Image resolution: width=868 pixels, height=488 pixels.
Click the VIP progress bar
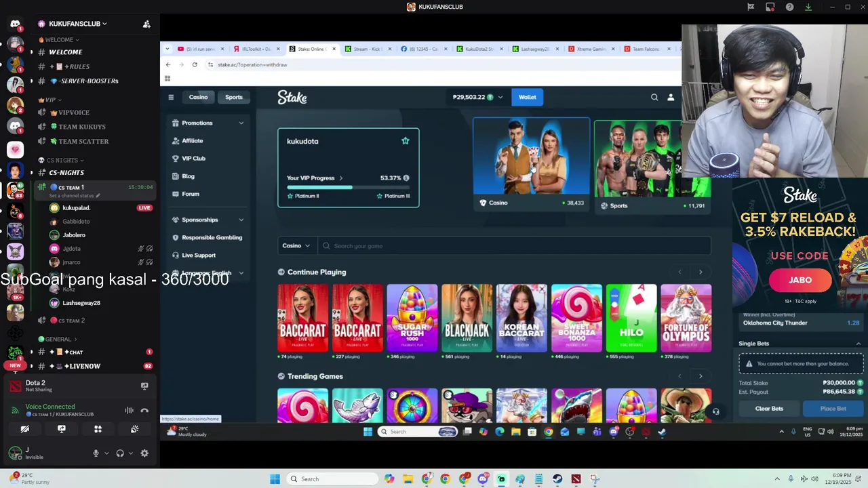click(348, 187)
